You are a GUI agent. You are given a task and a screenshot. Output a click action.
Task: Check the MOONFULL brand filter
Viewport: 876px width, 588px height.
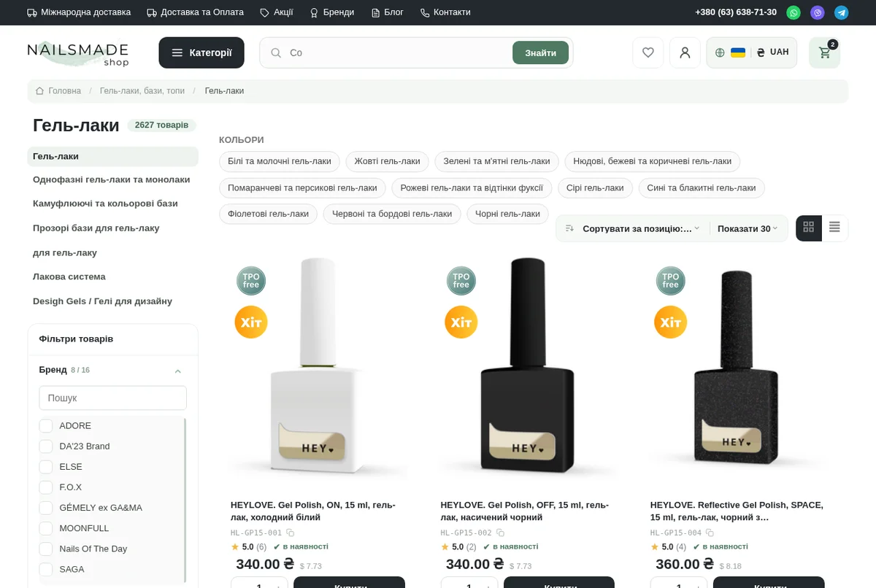(x=46, y=528)
